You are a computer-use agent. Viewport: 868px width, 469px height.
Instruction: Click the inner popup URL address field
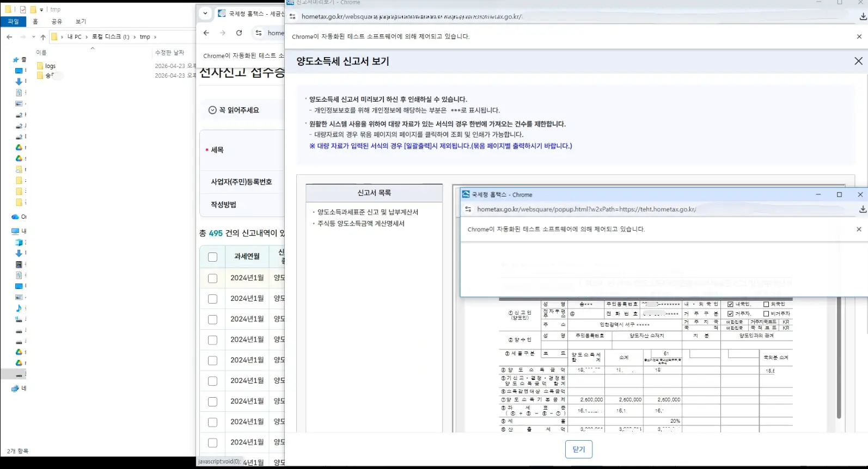point(586,209)
